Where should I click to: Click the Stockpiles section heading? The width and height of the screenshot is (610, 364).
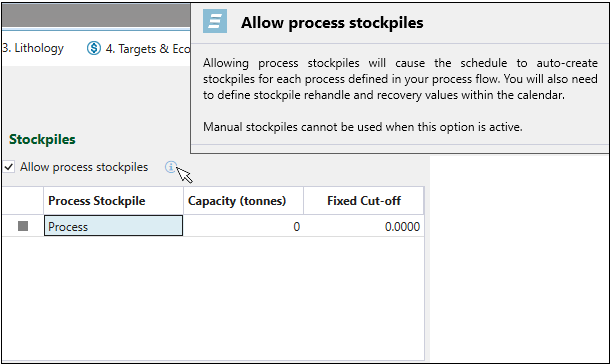[42, 139]
